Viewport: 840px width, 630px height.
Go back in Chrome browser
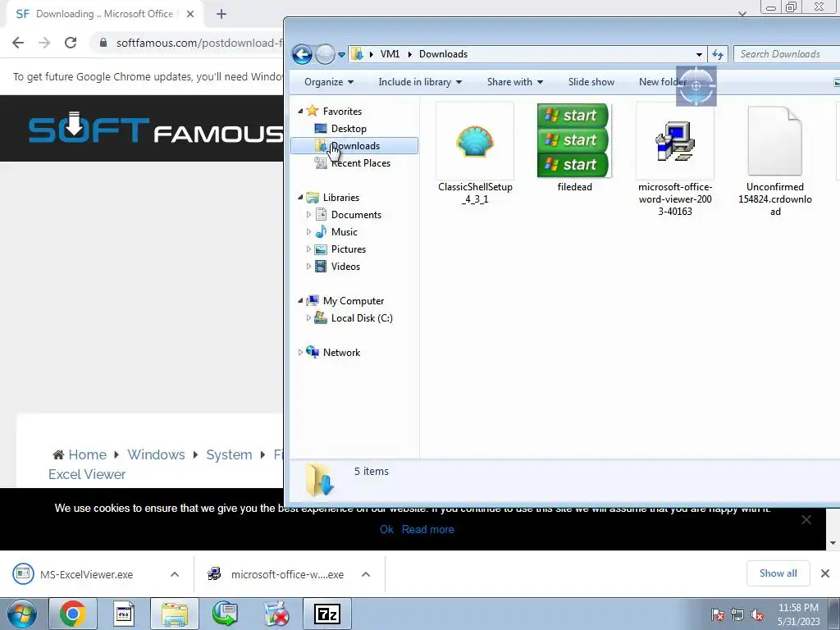click(x=18, y=43)
